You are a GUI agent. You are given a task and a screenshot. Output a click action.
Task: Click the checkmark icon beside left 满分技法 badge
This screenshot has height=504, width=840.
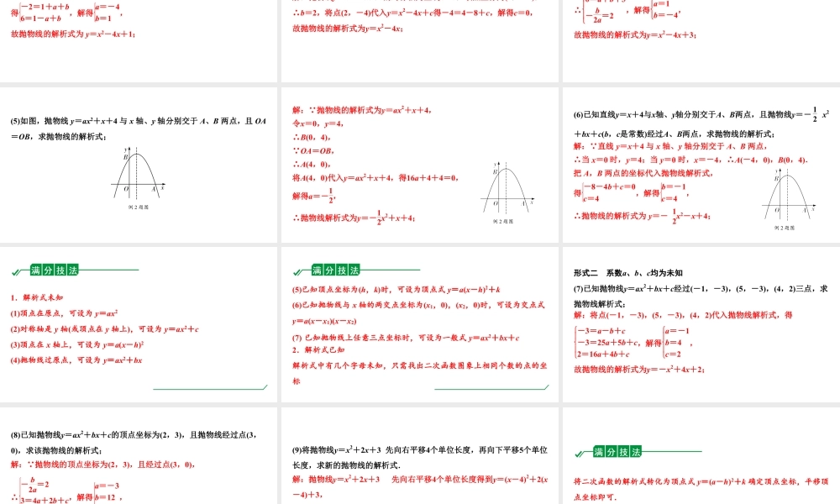tap(16, 272)
